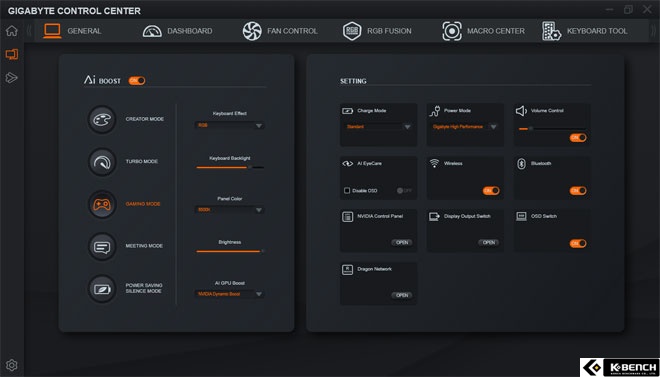660x377 pixels.
Task: Select Power Saving Silence Mode battery icon
Action: tap(102, 289)
